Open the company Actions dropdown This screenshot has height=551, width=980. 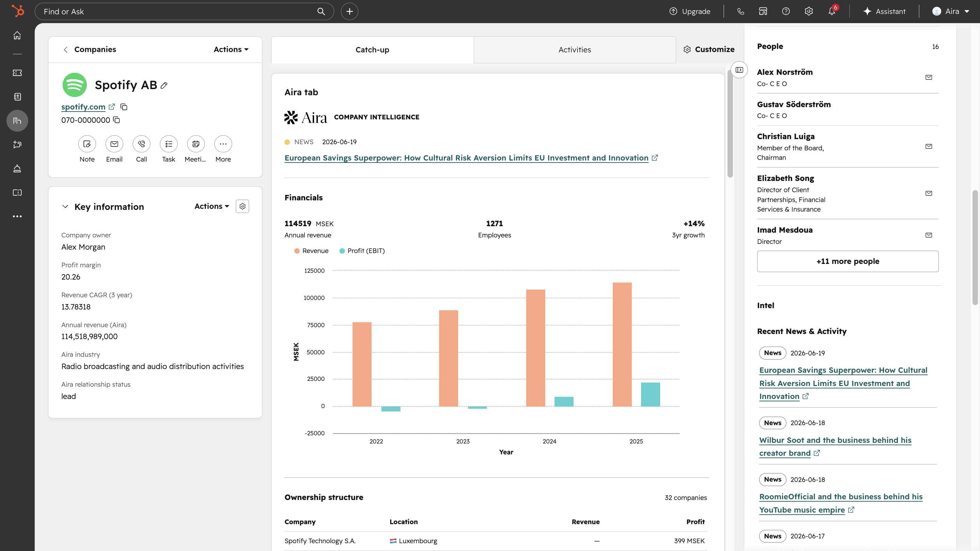pos(231,49)
